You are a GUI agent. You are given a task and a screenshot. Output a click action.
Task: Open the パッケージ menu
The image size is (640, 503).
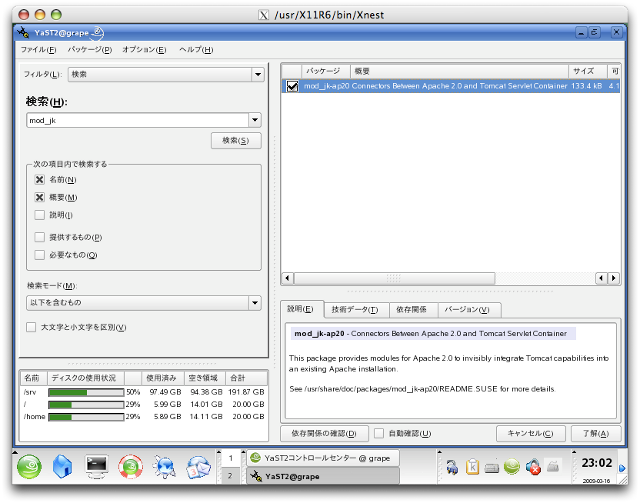[x=90, y=49]
